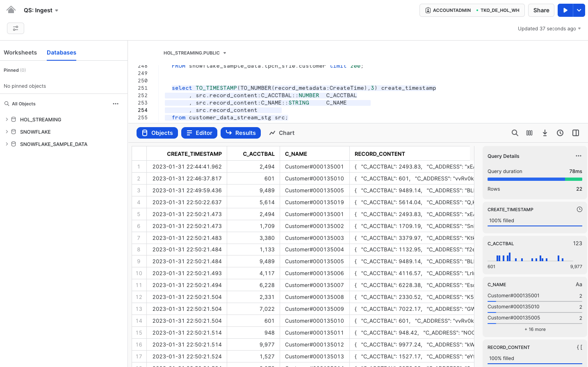Click the RECORD_CONTENT brackets type icon
The image size is (588, 367).
579,347
